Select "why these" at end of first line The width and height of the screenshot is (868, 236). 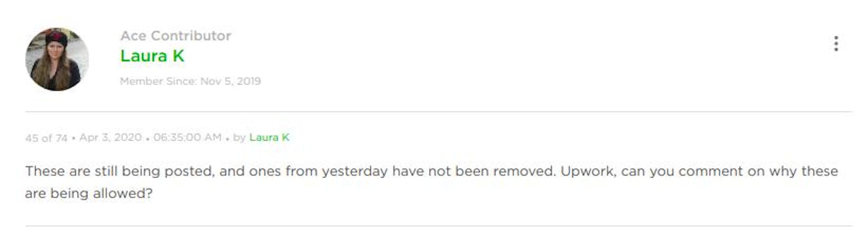803,171
